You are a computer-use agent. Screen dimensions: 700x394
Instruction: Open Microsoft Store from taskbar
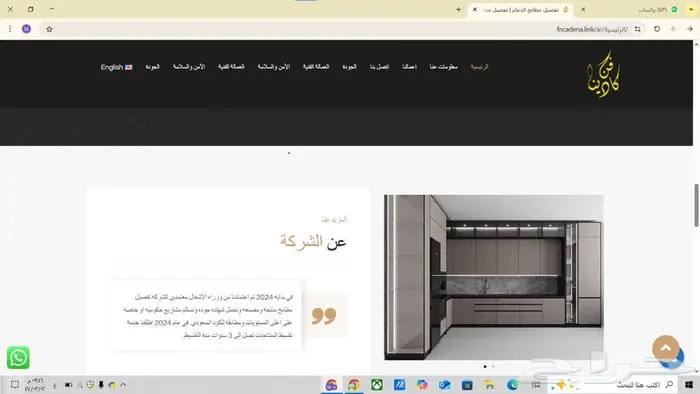pyautogui.click(x=467, y=385)
